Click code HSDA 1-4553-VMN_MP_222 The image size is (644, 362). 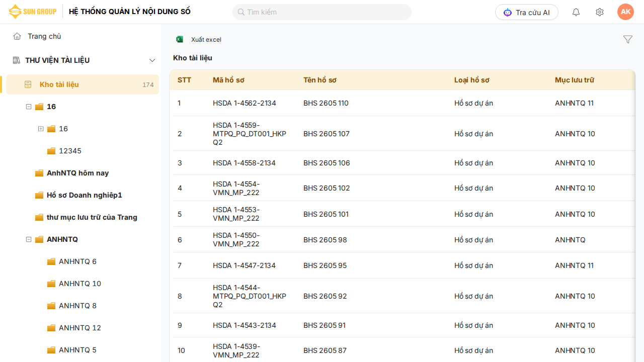pyautogui.click(x=236, y=214)
